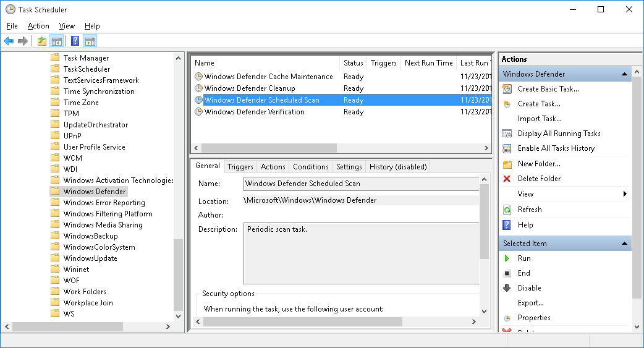The image size is (644, 348).
Task: Click the Enable All Tasks History icon
Action: (x=507, y=148)
